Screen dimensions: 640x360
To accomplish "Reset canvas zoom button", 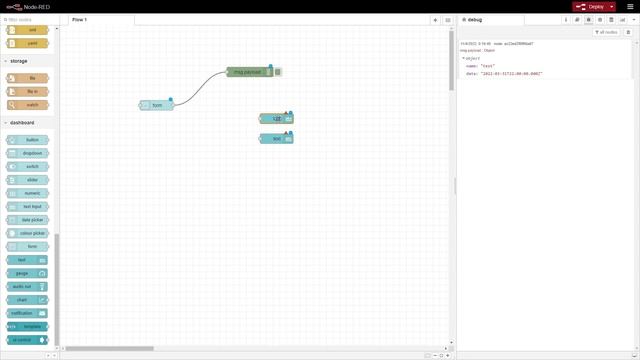I will 441,356.
